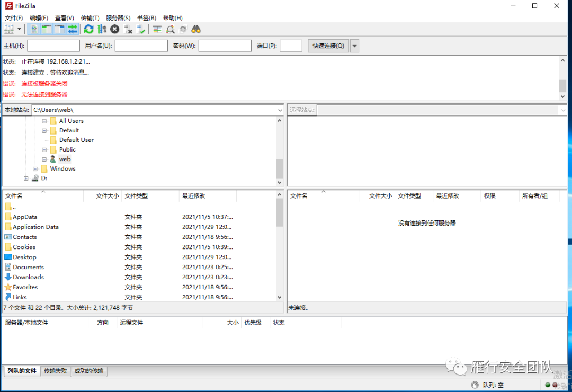
Task: Sort remote list by 权限 column
Action: 499,196
